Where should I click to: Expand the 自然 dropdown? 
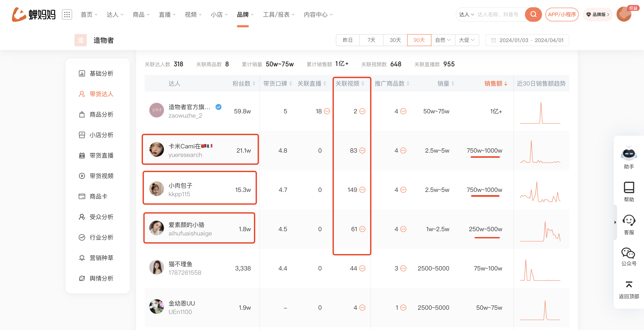tap(443, 40)
